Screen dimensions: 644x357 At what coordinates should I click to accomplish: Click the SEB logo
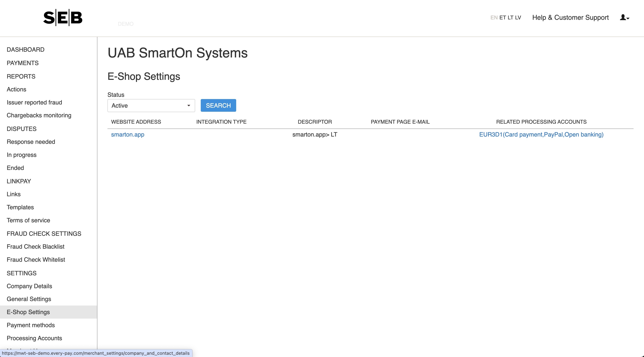pyautogui.click(x=63, y=18)
